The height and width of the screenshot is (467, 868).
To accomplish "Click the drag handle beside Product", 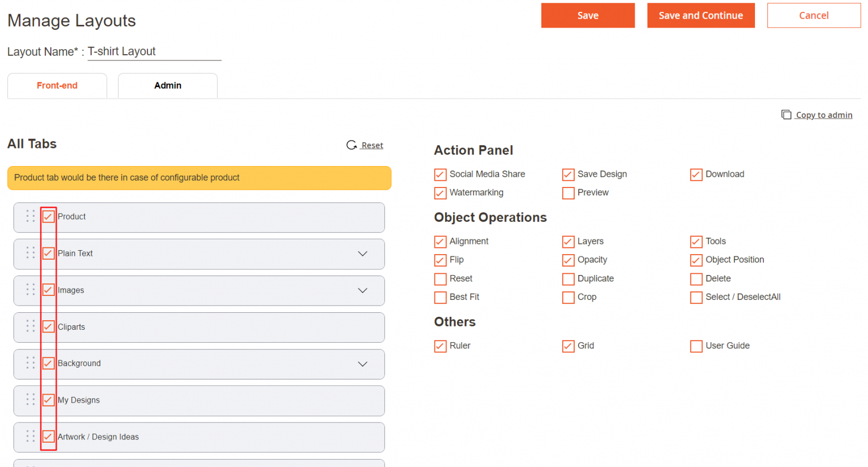I will click(x=31, y=216).
